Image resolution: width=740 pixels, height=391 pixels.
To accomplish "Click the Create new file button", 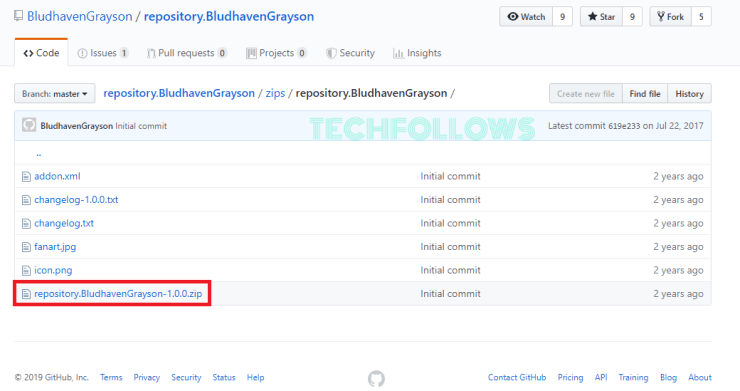I will pyautogui.click(x=586, y=94).
